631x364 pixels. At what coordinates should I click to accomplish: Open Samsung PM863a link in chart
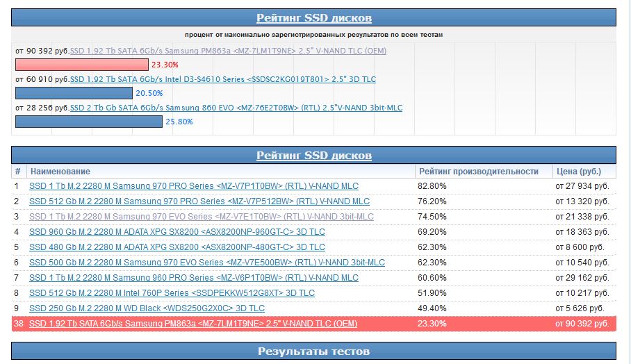click(228, 51)
